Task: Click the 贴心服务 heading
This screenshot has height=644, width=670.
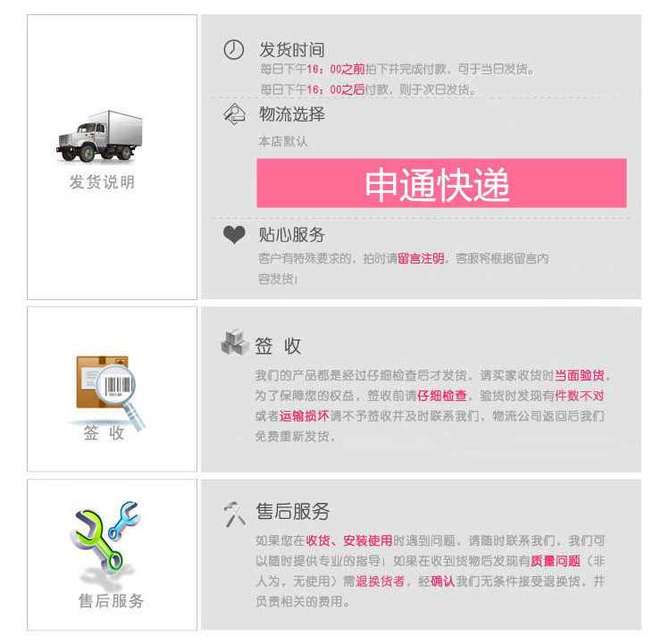Action: (292, 235)
